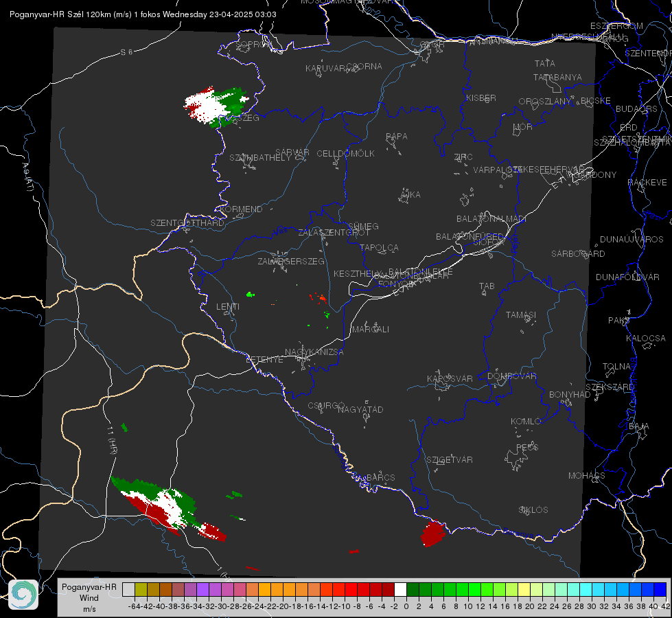Viewport: 672px width, 618px height.
Task: Click the KALOCSA town label
Action: (x=646, y=339)
